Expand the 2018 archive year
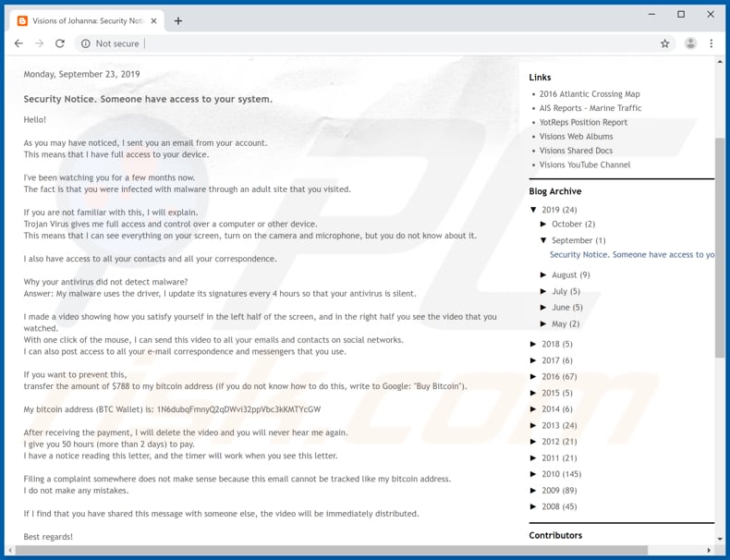The width and height of the screenshot is (730, 560). point(533,344)
